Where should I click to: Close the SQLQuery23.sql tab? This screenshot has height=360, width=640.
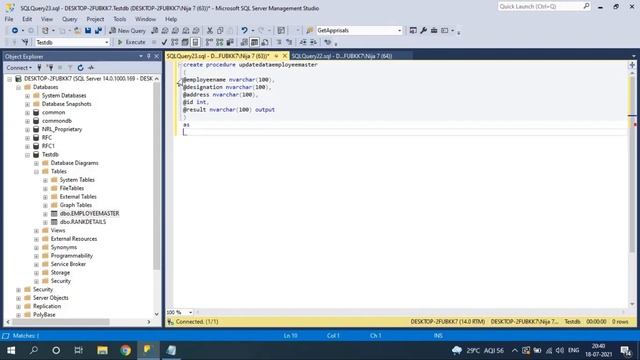coord(285,56)
